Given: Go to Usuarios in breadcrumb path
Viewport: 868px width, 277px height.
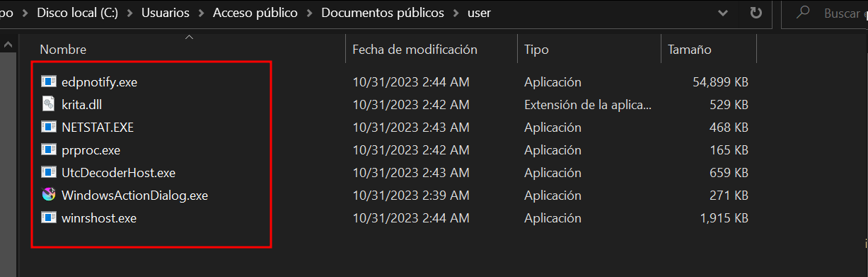Looking at the screenshot, I should [x=166, y=13].
